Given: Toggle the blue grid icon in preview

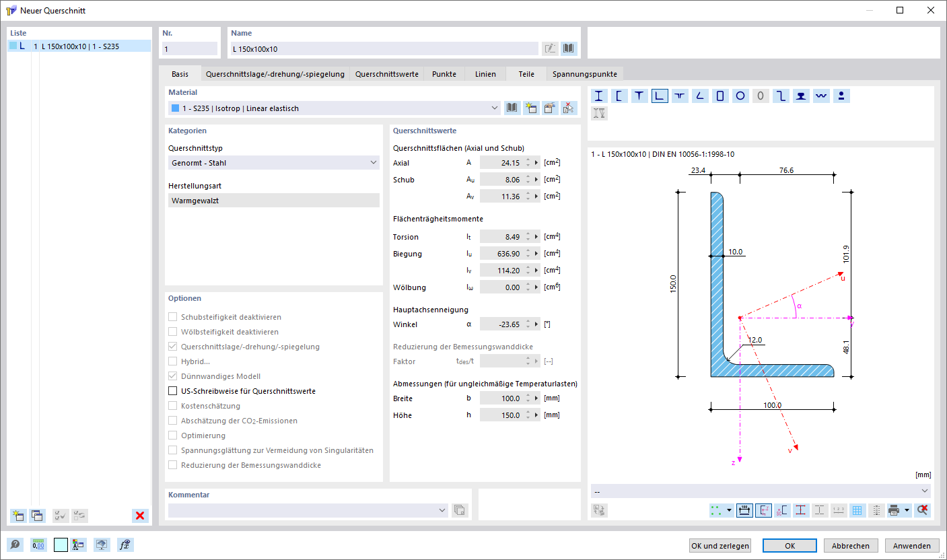Looking at the screenshot, I should tap(857, 510).
